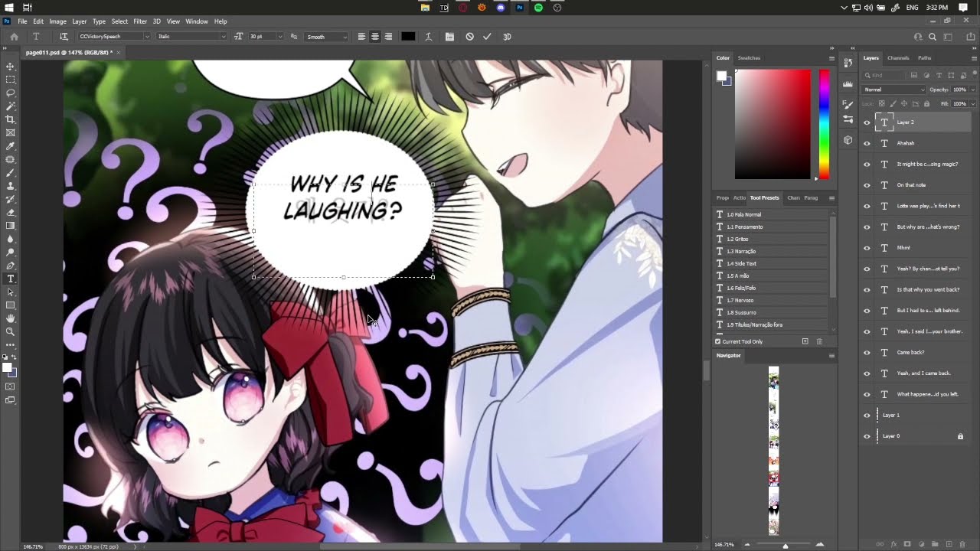Screen dimensions: 980x551
Task: Switch to the Channels tab
Action: 898,58
